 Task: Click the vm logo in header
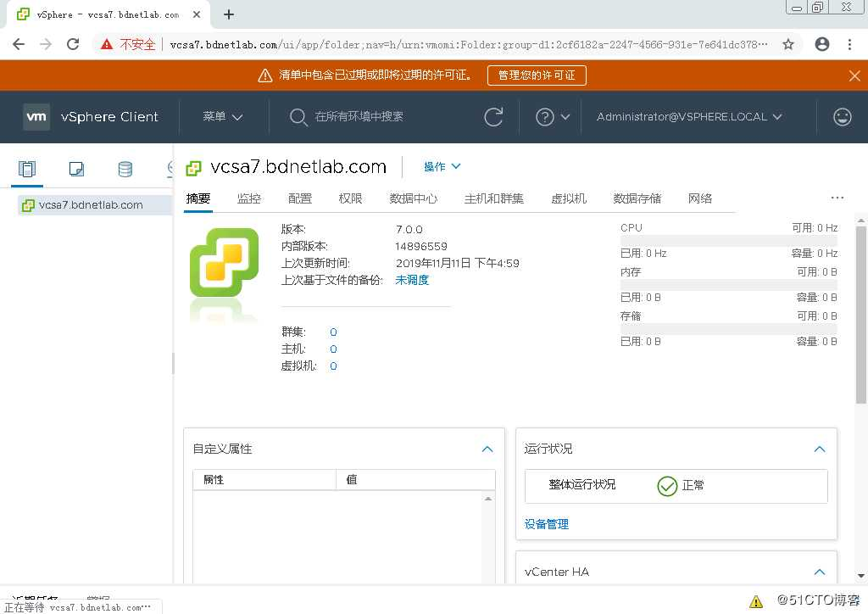[36, 117]
